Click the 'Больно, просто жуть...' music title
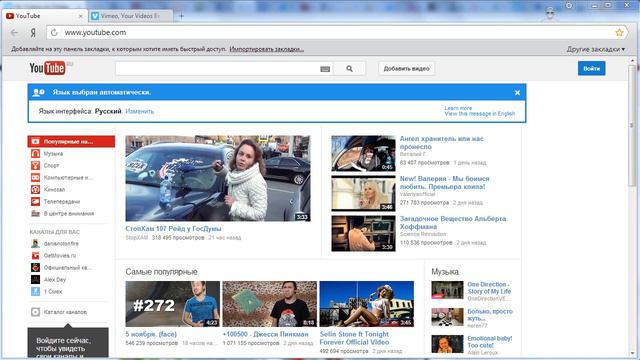The height and width of the screenshot is (360, 640). (x=490, y=315)
